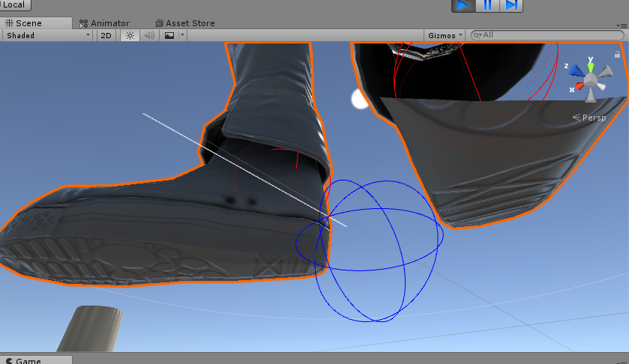Toggle scene lighting sun icon

(129, 35)
